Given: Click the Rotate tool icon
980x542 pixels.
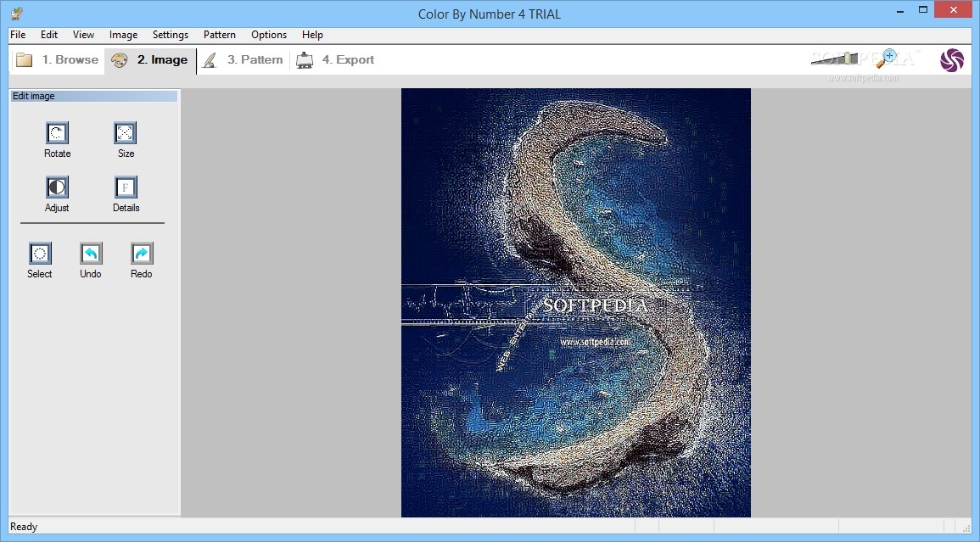Looking at the screenshot, I should click(57, 133).
